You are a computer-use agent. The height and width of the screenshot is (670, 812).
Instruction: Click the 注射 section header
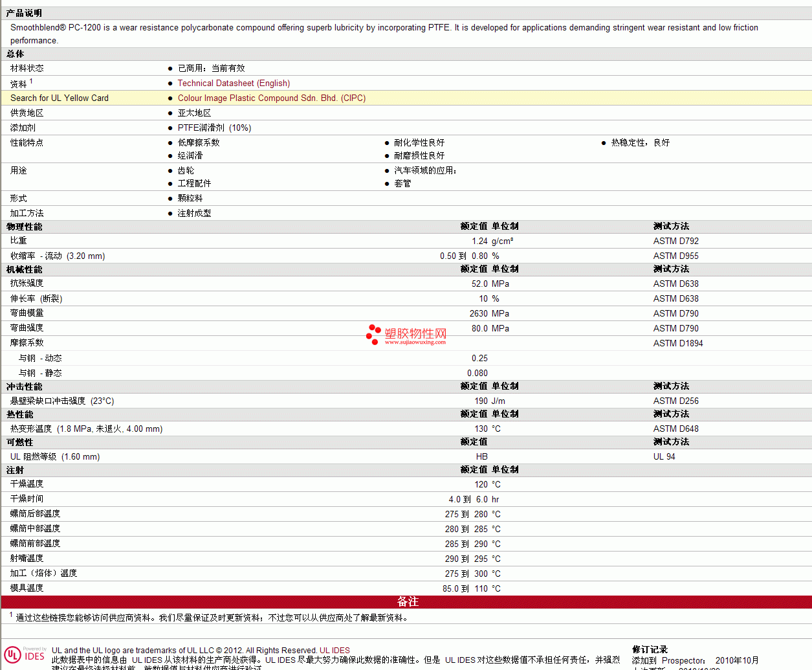[x=16, y=470]
